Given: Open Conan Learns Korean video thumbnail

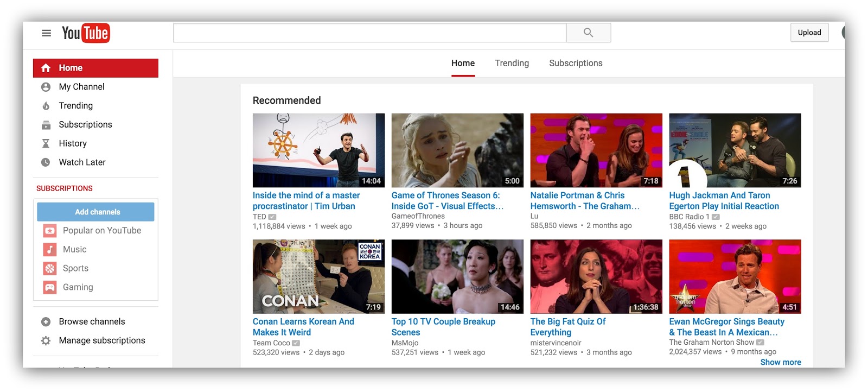Looking at the screenshot, I should click(318, 276).
